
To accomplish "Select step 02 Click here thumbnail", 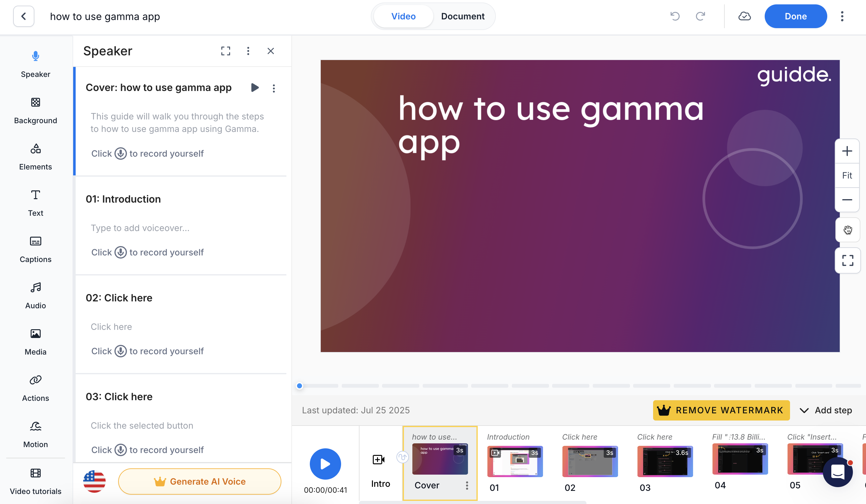I will click(590, 461).
